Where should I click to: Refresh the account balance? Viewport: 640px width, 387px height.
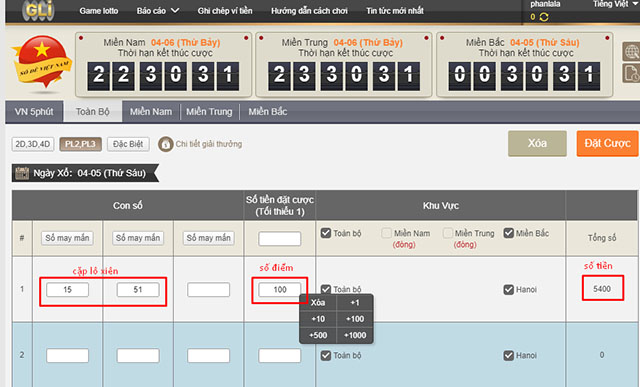pyautogui.click(x=544, y=17)
